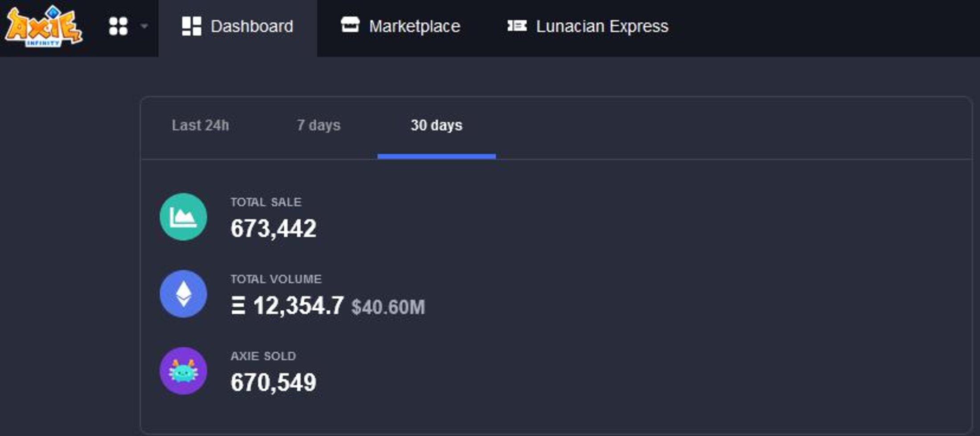Click the 673,442 total sale value

(273, 228)
